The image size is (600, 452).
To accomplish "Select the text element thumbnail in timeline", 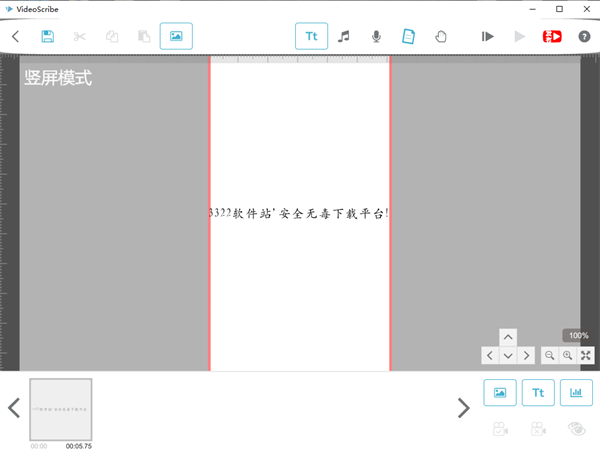I will tap(61, 410).
